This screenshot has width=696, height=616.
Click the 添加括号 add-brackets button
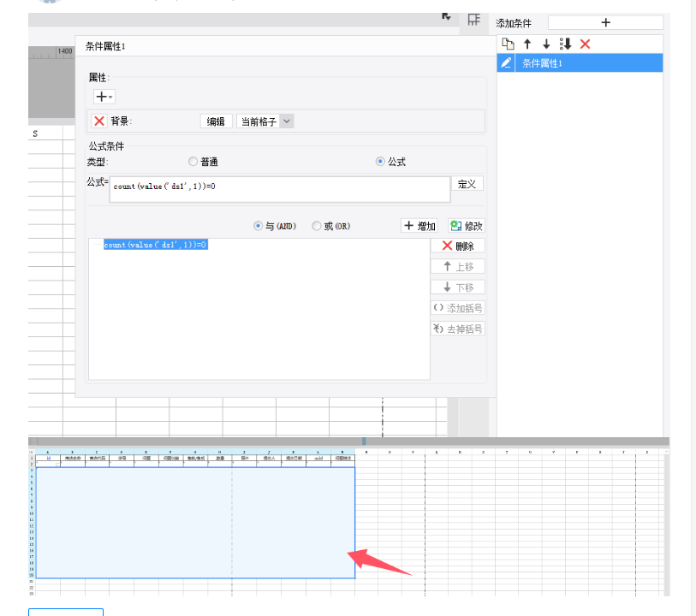click(x=458, y=308)
